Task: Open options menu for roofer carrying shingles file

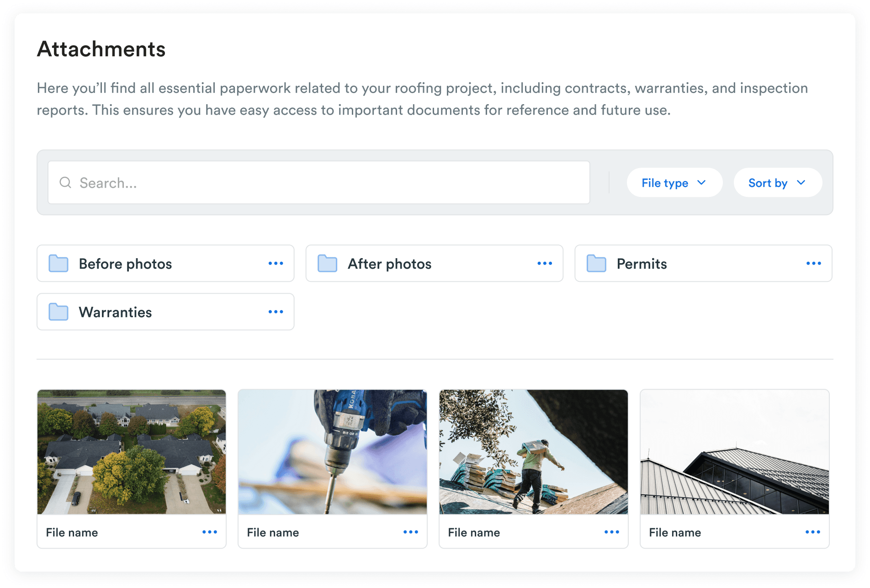Action: pyautogui.click(x=612, y=532)
